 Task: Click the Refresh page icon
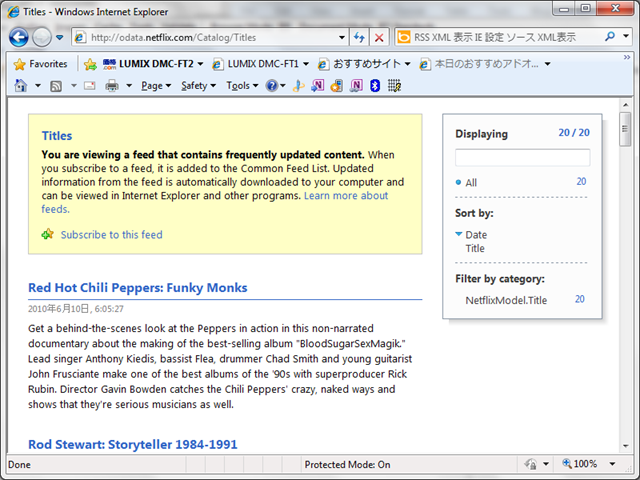(359, 38)
